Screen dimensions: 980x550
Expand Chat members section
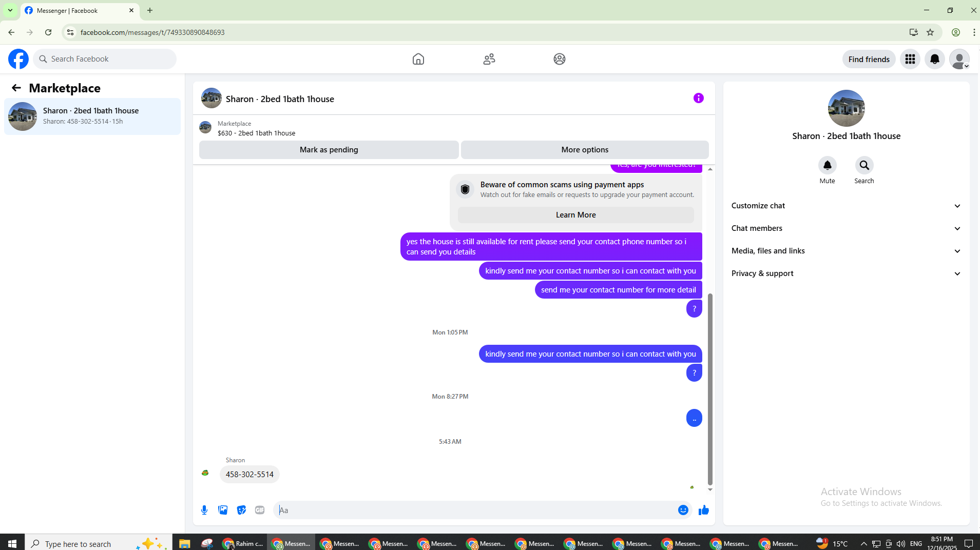point(846,228)
